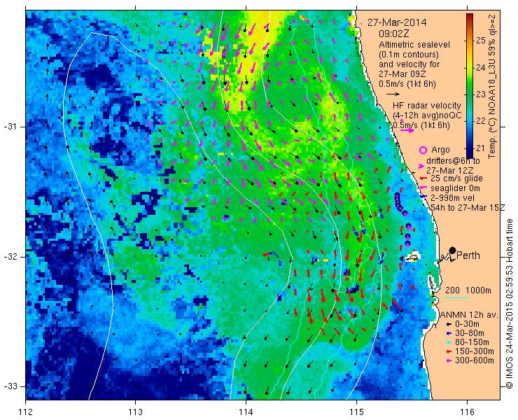Click the temperature colorbar scale

click(470, 86)
